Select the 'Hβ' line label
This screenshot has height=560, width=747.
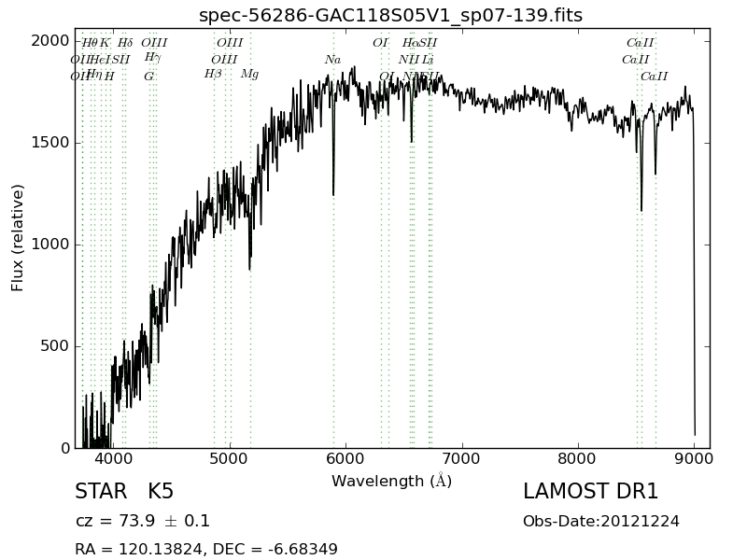coord(213,75)
